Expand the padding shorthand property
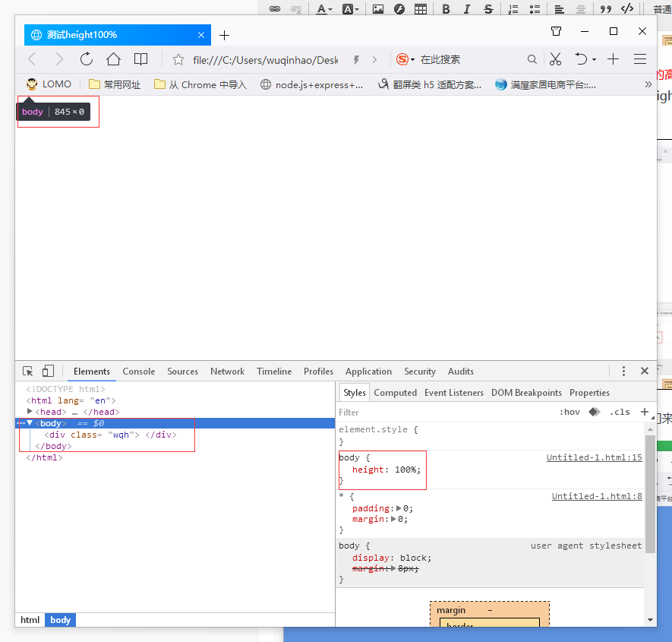This screenshot has width=672, height=642. 399,509
